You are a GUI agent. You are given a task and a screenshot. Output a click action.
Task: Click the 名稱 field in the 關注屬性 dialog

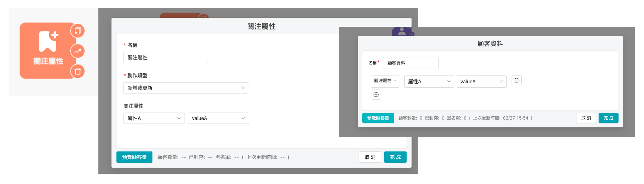click(166, 57)
